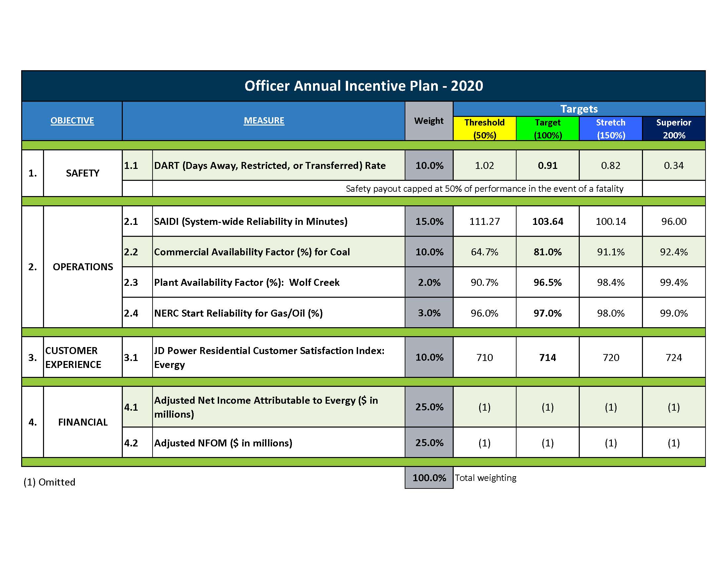
Task: Select DART target value 0.91
Action: 547,166
